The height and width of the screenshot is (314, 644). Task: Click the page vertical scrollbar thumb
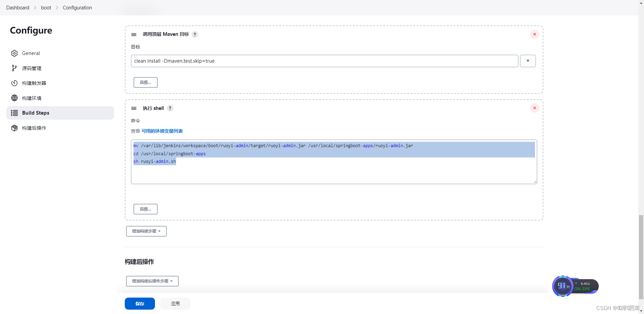click(x=641, y=257)
